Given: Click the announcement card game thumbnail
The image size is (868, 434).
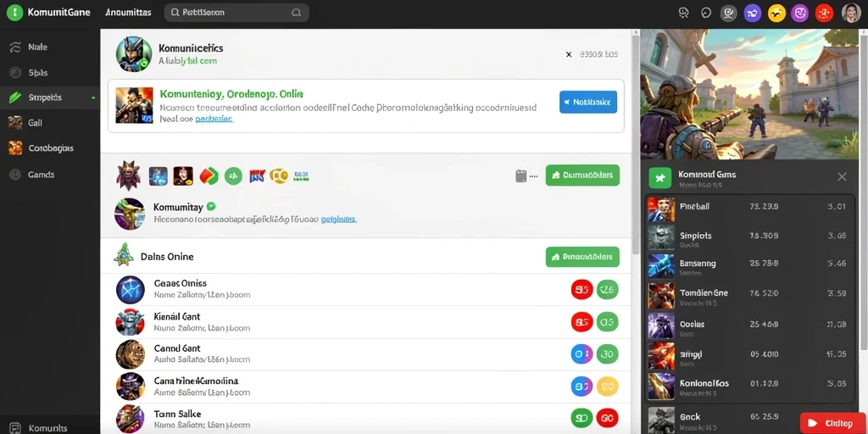Looking at the screenshot, I should [135, 105].
